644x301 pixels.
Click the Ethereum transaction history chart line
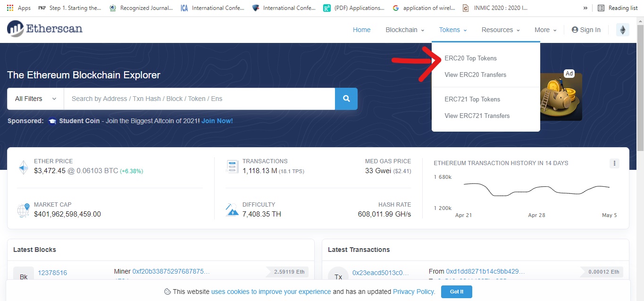tap(536, 189)
